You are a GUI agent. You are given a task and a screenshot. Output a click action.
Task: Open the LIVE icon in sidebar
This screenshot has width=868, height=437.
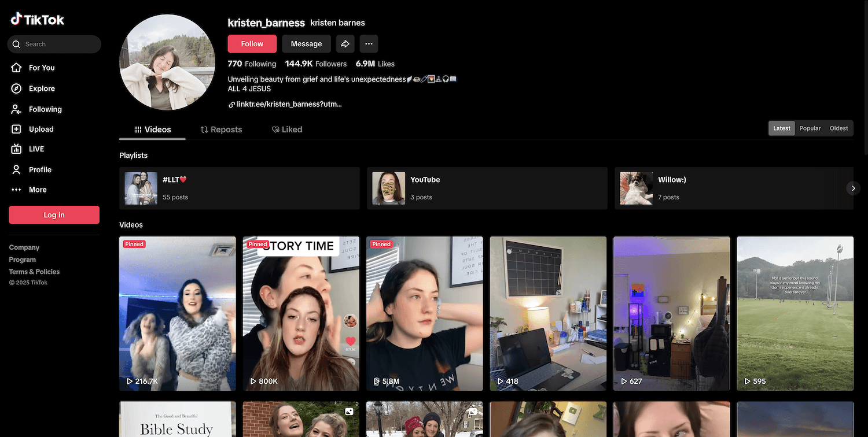pyautogui.click(x=16, y=149)
